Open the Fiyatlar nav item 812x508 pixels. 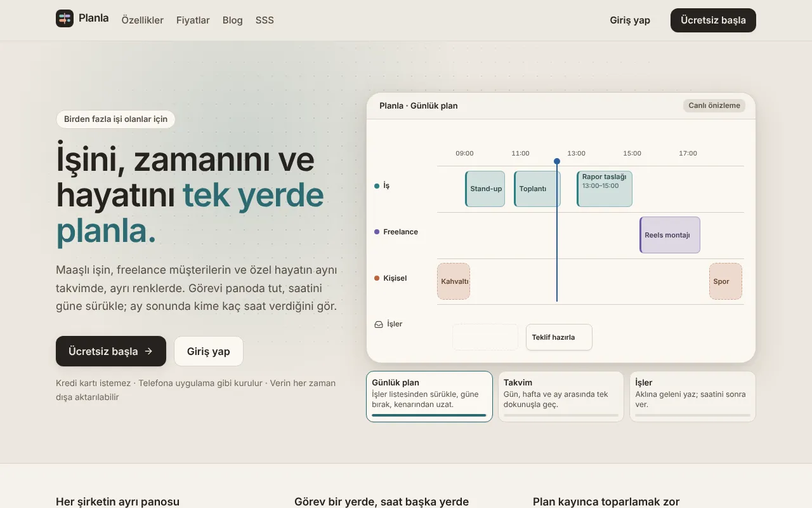[x=193, y=20]
